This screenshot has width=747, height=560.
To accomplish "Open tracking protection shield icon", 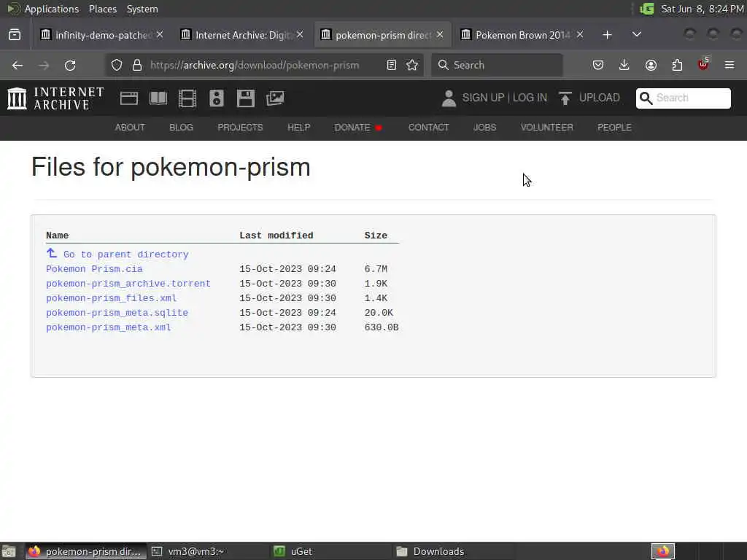I will (117, 65).
